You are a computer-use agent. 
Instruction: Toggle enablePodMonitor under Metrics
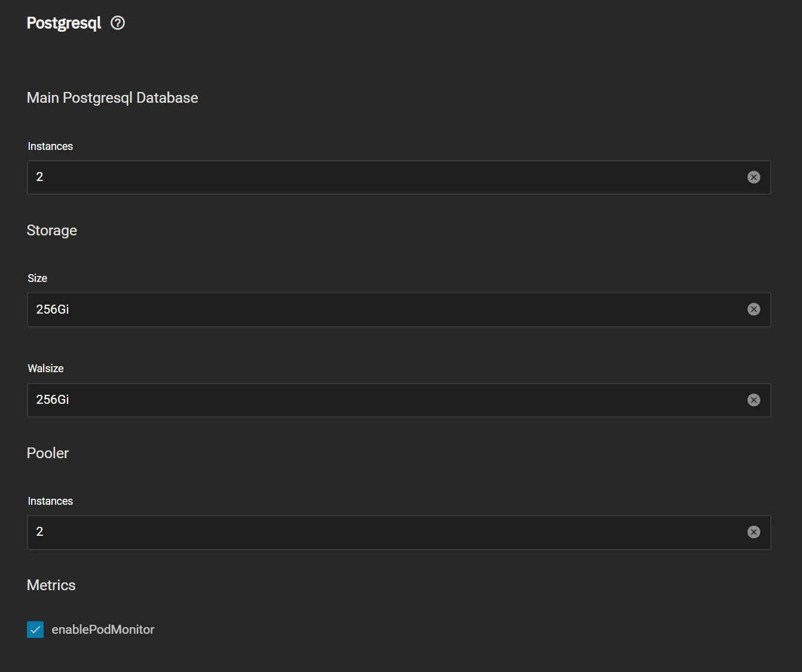point(35,629)
